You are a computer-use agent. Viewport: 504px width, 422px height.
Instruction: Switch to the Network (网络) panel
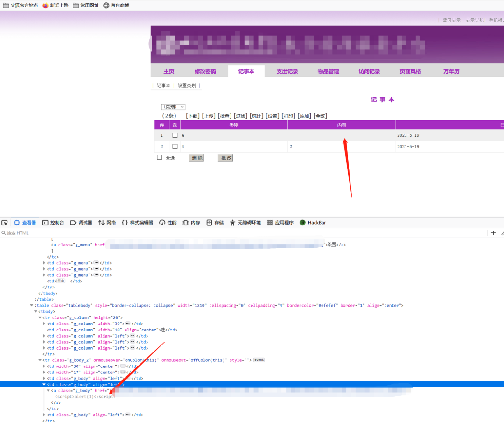[107, 223]
